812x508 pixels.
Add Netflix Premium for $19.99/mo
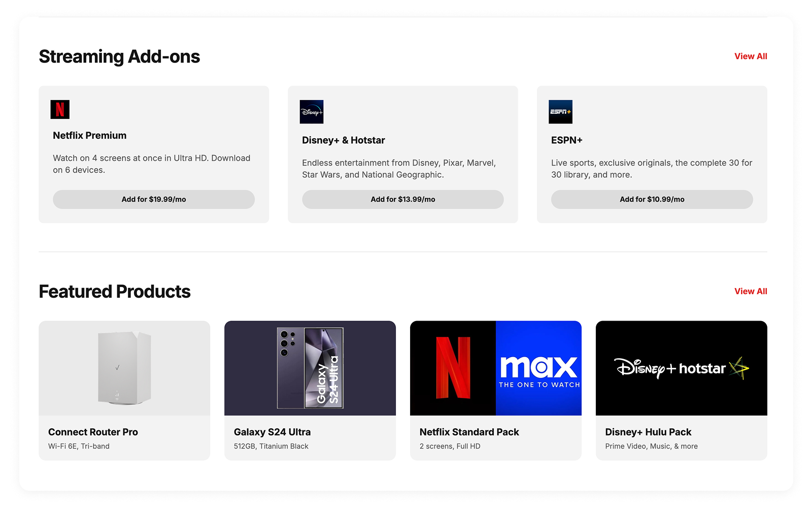154,199
